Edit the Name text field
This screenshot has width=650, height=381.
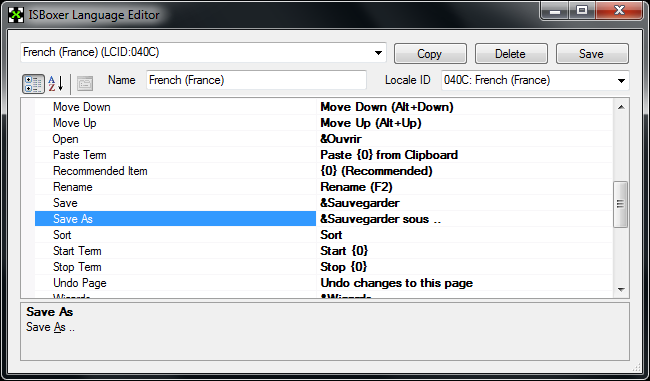coord(256,80)
